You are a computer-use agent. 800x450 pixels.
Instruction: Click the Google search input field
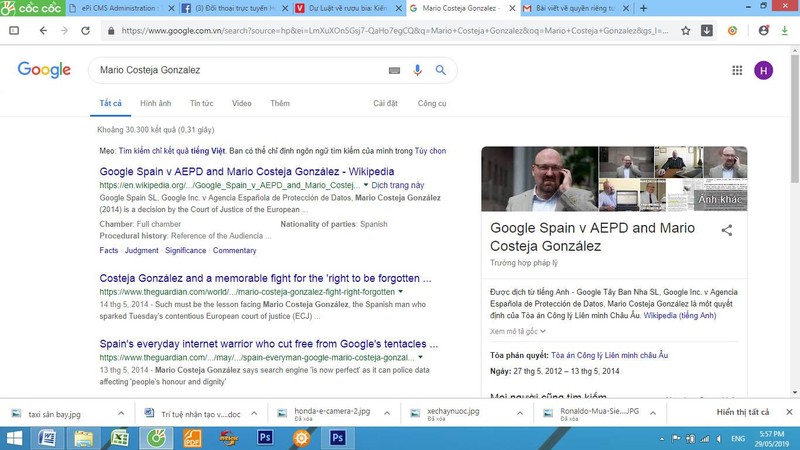coord(240,70)
